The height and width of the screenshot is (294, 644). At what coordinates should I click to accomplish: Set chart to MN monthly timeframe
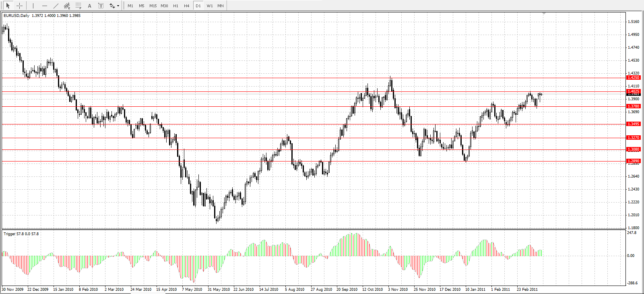tap(221, 6)
